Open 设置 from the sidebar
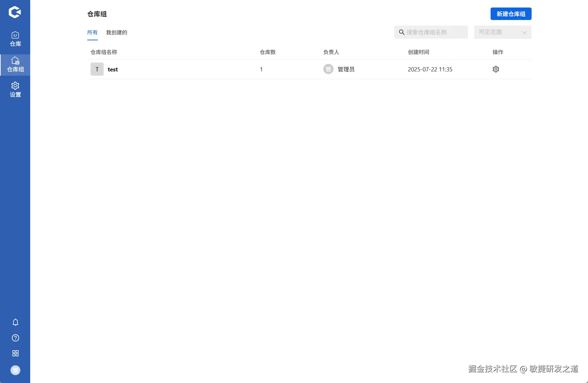This screenshot has width=588, height=383. [x=15, y=89]
